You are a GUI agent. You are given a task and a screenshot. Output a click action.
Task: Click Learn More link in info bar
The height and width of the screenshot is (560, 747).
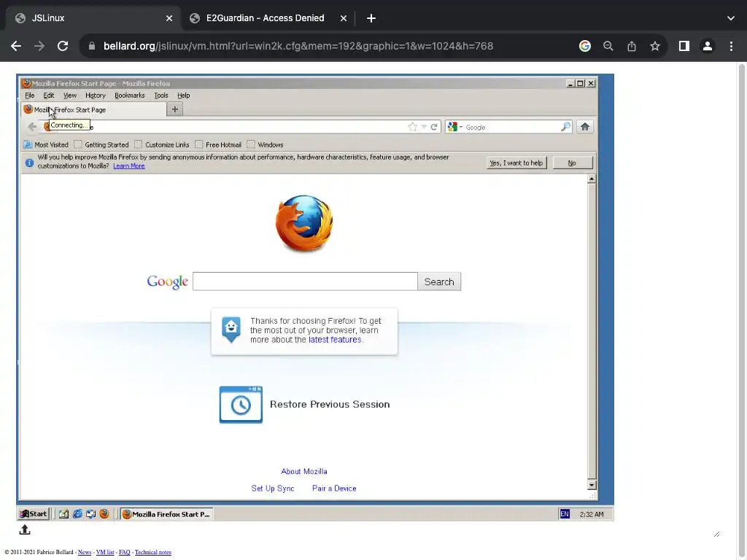(128, 166)
